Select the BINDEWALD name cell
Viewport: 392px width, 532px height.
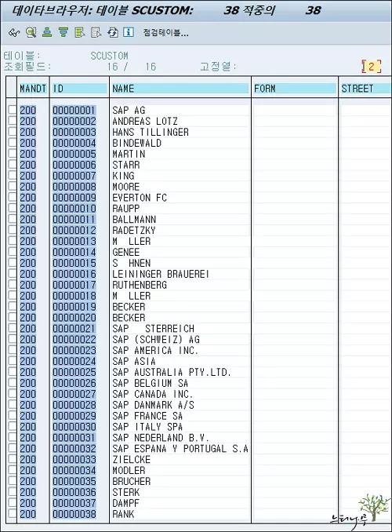tap(137, 143)
